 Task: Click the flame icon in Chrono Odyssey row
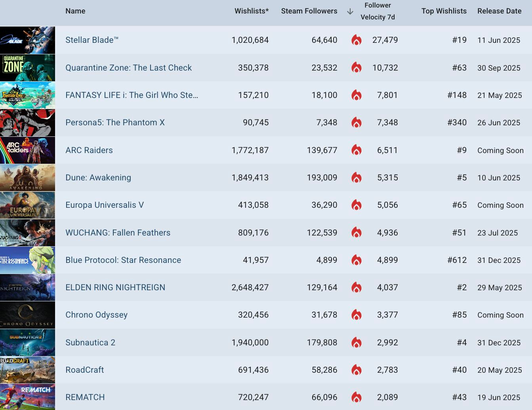click(357, 315)
